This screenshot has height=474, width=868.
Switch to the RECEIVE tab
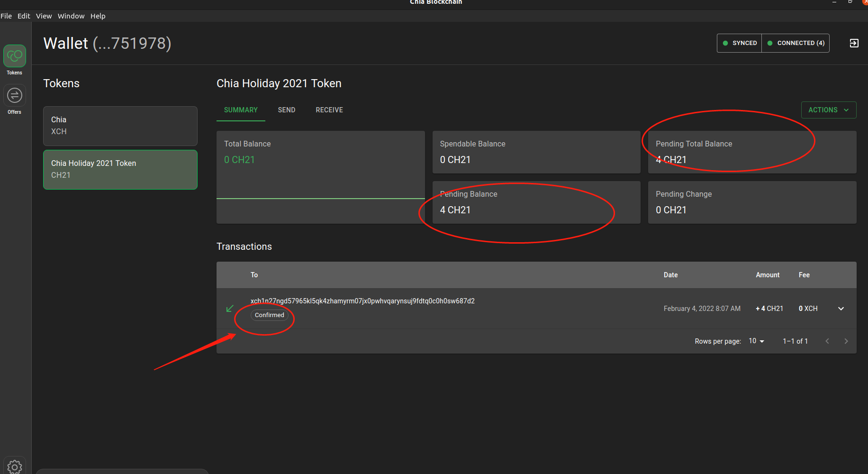click(329, 109)
